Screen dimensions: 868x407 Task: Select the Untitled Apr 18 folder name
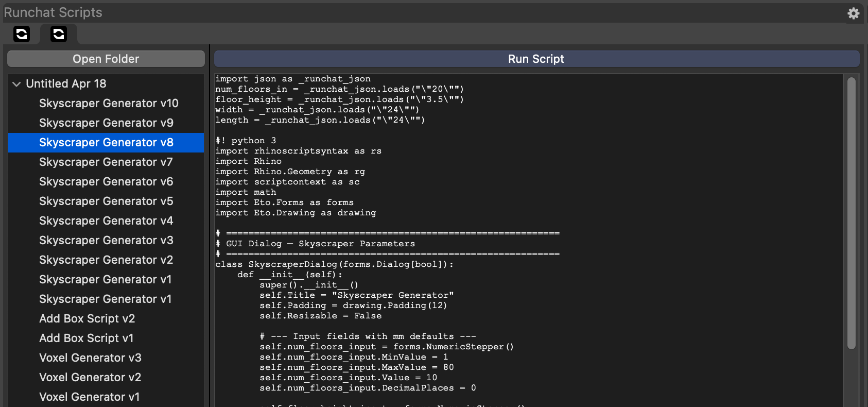[66, 83]
